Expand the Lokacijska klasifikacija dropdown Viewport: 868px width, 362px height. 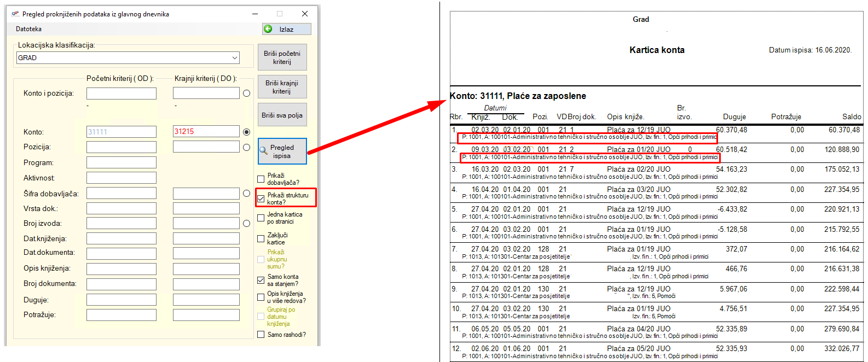point(234,58)
